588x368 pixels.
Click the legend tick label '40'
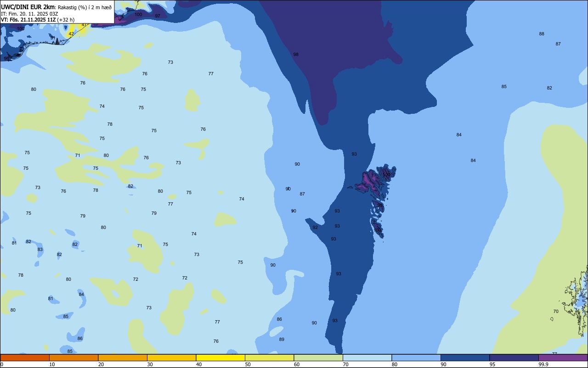198,364
